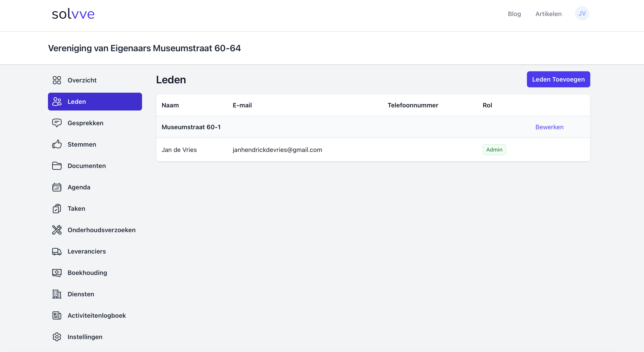Go to Artikelen in top navigation
The image size is (644, 352).
pyautogui.click(x=548, y=14)
